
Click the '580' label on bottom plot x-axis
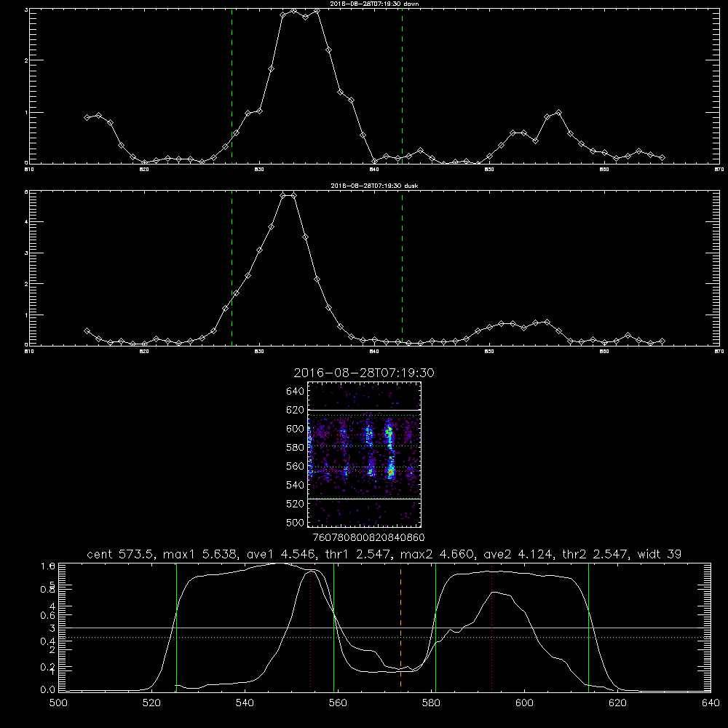click(431, 703)
